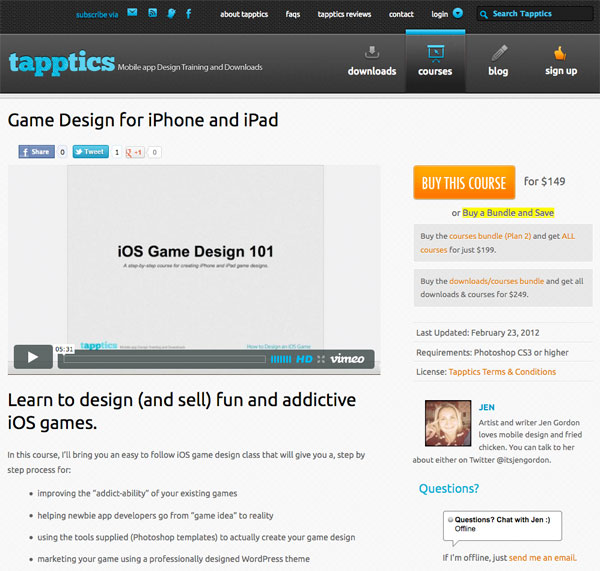Open Buy a Bundle and Save link

[x=508, y=213]
